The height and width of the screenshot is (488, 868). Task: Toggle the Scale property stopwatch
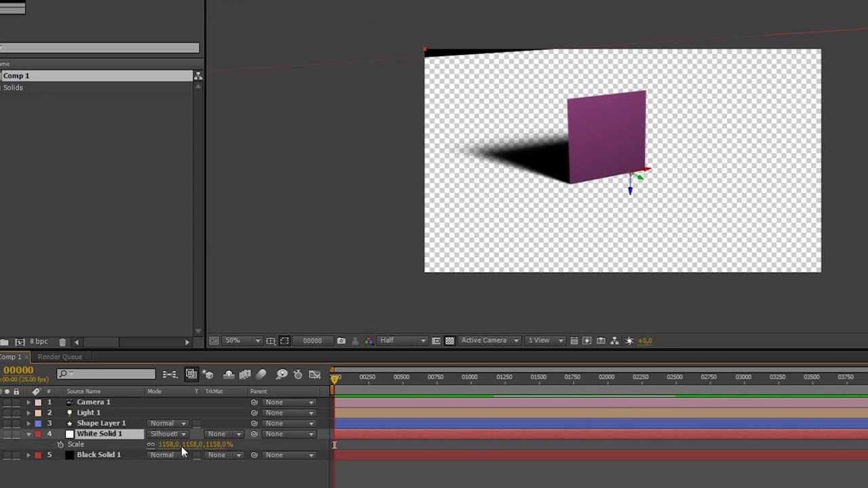60,445
